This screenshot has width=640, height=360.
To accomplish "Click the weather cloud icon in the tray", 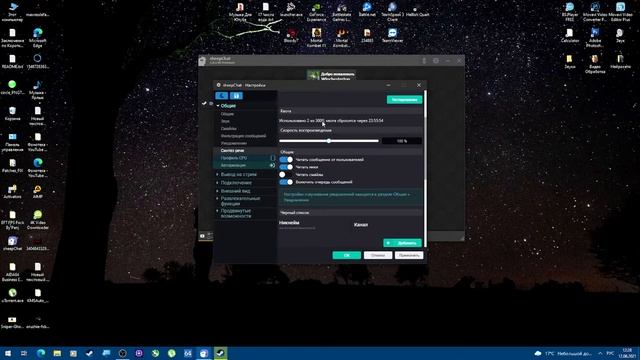I will coord(538,353).
